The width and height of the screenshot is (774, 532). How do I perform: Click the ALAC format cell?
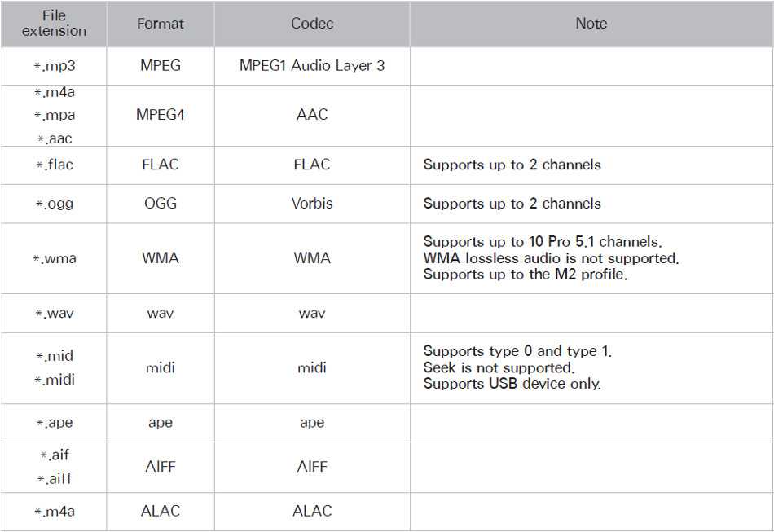click(x=161, y=511)
